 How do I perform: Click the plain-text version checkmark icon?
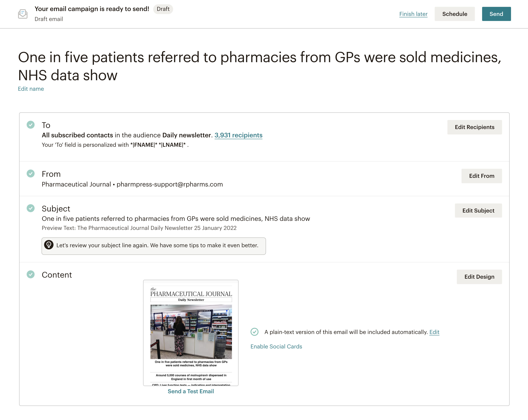[254, 332]
